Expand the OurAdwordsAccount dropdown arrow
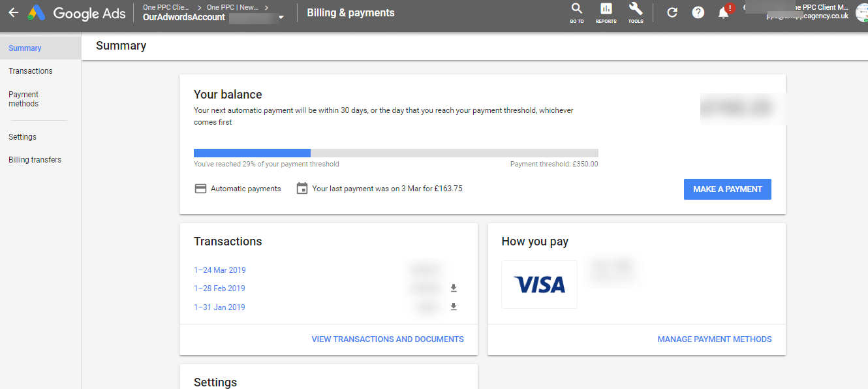The height and width of the screenshot is (389, 868). pos(281,18)
